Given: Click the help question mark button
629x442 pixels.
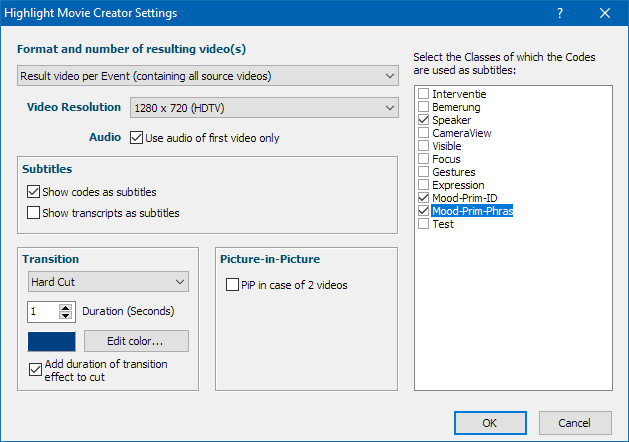Looking at the screenshot, I should pyautogui.click(x=559, y=14).
